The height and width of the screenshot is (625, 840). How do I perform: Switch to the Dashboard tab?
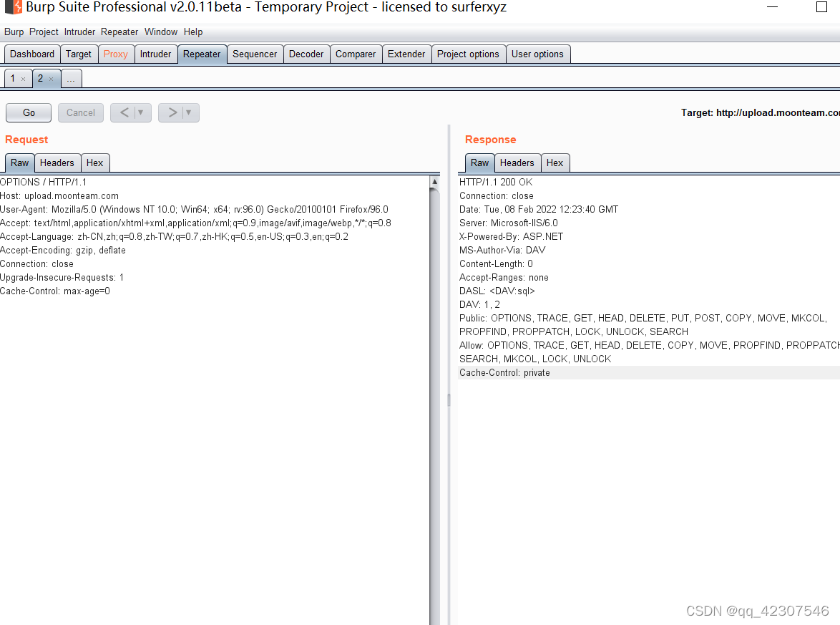pyautogui.click(x=32, y=54)
